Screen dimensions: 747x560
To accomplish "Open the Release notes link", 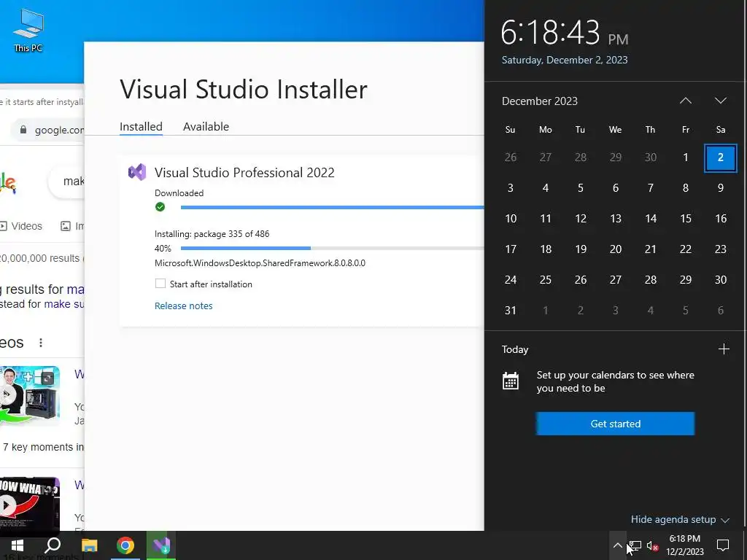I will coord(183,306).
